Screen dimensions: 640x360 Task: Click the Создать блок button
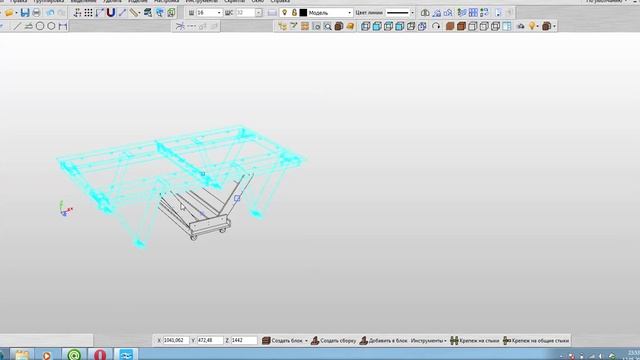click(282, 340)
